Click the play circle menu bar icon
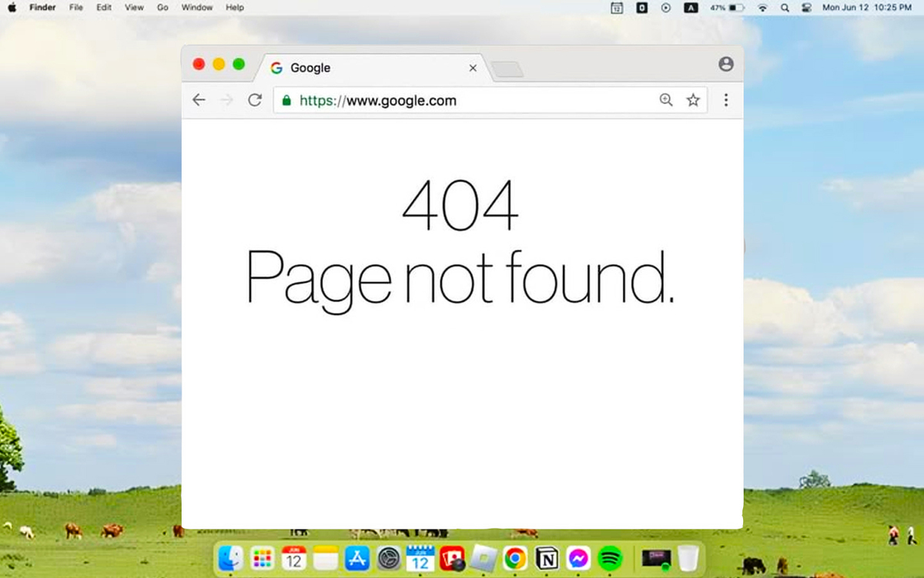924x578 pixels. [x=666, y=8]
